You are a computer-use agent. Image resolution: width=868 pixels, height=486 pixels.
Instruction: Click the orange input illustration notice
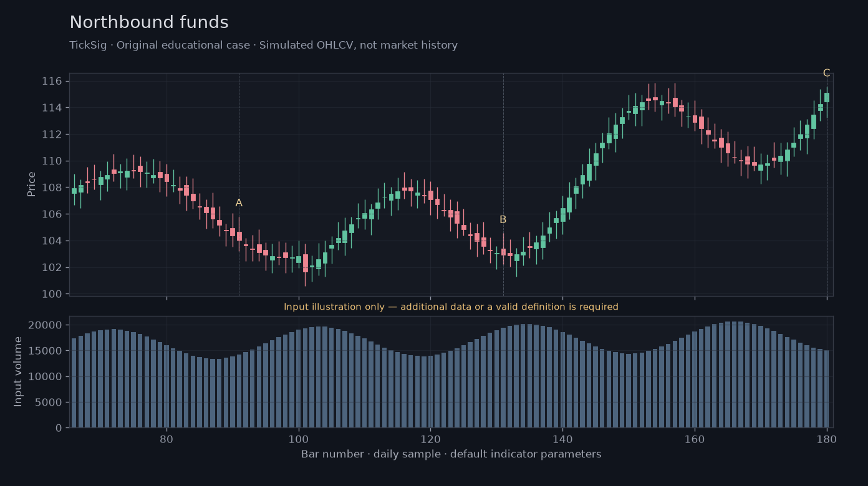pos(451,307)
